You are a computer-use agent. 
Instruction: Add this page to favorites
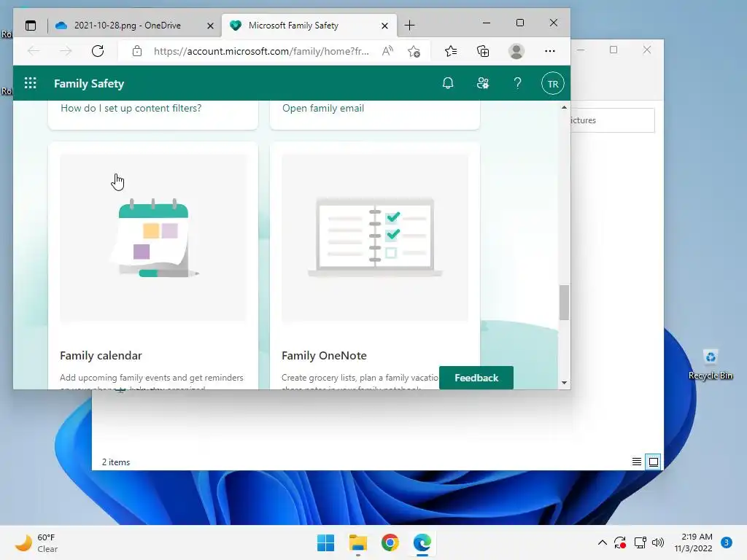pos(414,51)
